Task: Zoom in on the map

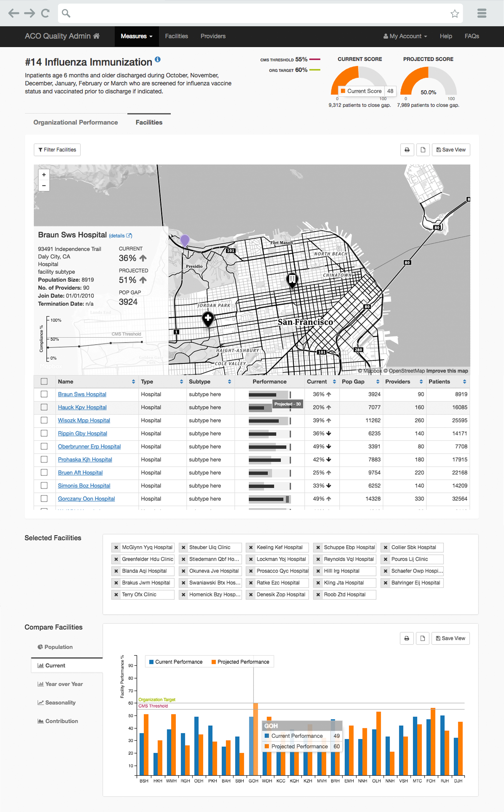Action: (x=44, y=175)
